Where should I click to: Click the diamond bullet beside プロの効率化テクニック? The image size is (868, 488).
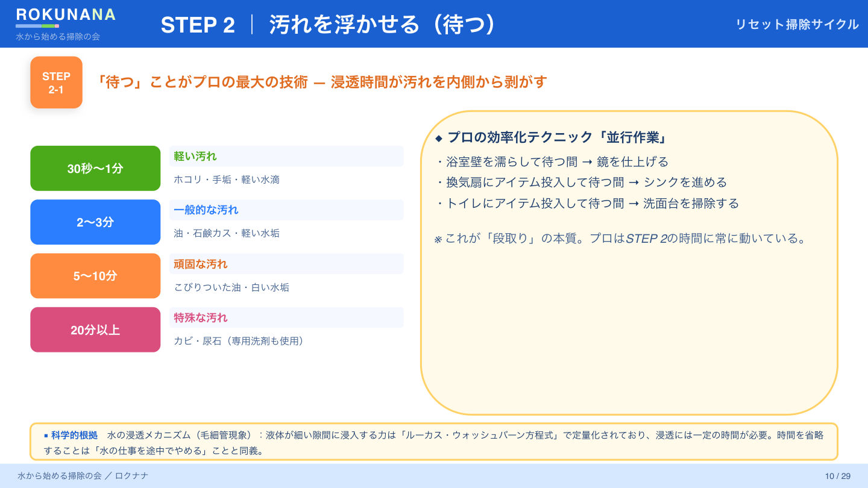[x=438, y=139]
